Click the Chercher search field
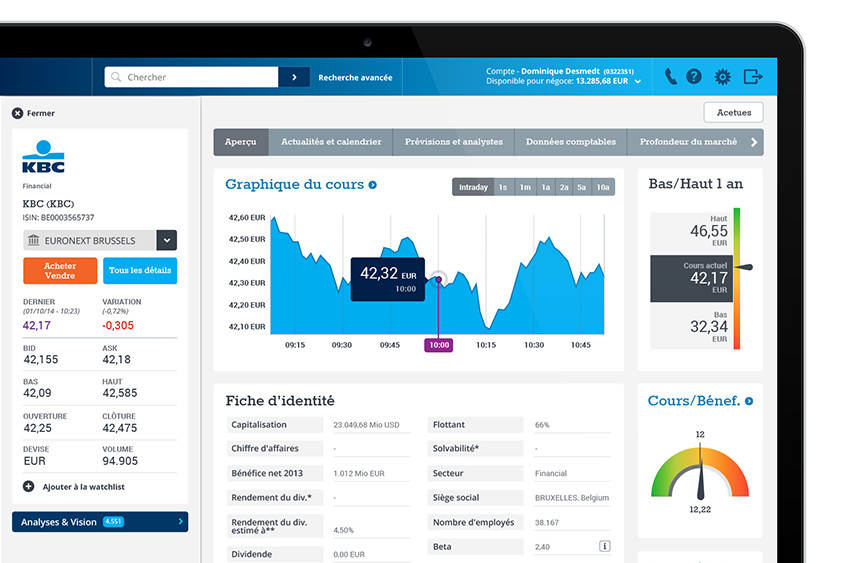The height and width of the screenshot is (563, 855). (200, 77)
